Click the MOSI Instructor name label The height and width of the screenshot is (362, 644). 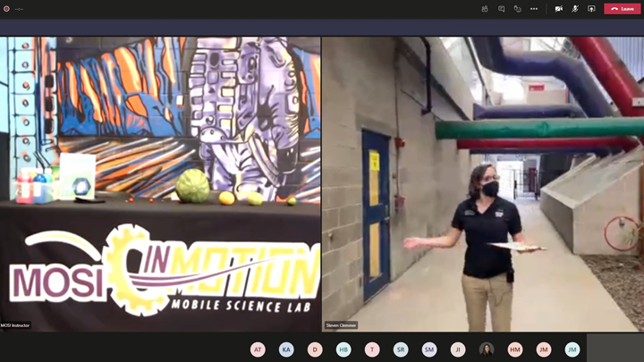click(15, 325)
